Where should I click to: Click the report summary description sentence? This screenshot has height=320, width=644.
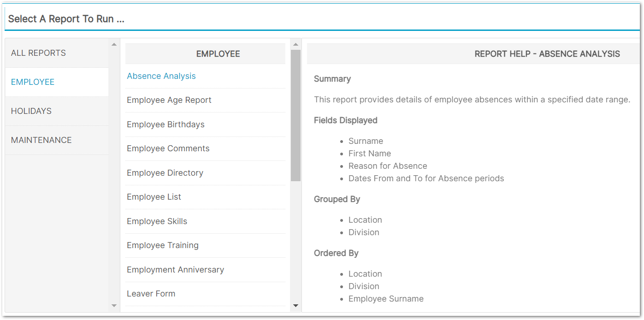pyautogui.click(x=472, y=100)
